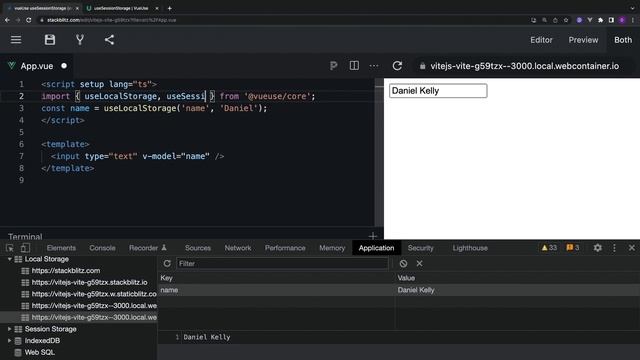Viewport: 640px width, 360px height.
Task: Open the browser profile avatar
Action: (x=622, y=20)
